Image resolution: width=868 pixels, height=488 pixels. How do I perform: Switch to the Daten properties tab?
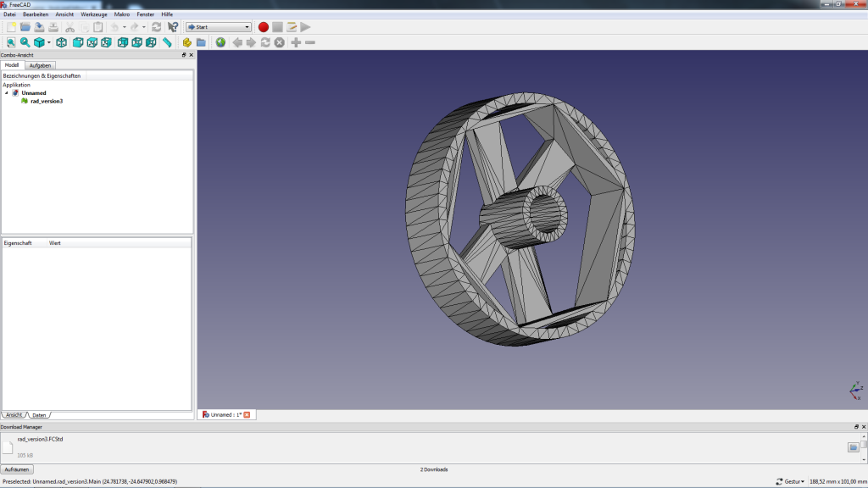(x=39, y=415)
